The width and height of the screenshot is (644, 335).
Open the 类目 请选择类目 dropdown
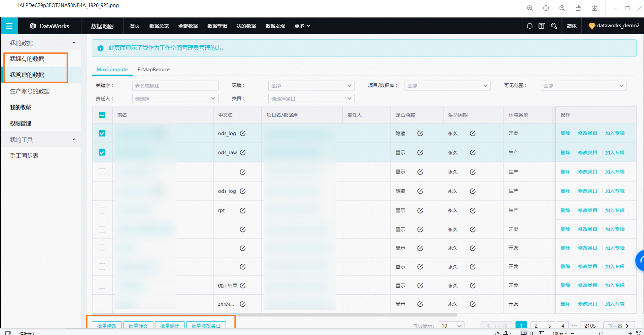(311, 99)
